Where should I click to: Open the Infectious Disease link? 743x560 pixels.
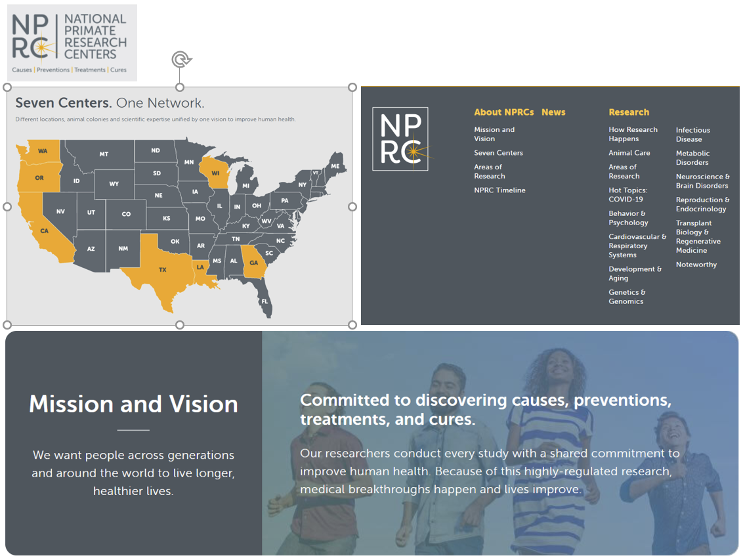[692, 135]
